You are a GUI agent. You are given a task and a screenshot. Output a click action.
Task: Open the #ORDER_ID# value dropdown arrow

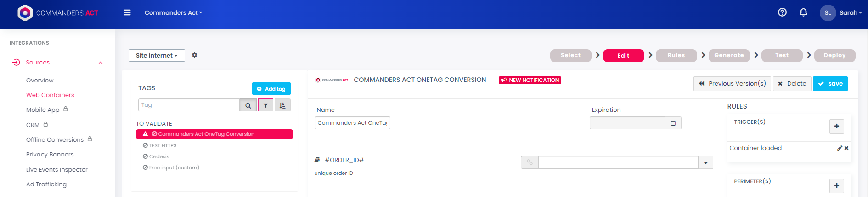coord(705,162)
